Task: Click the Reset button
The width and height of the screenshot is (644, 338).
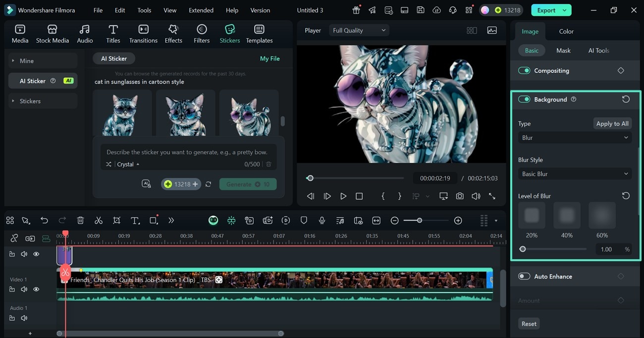Action: coord(529,324)
